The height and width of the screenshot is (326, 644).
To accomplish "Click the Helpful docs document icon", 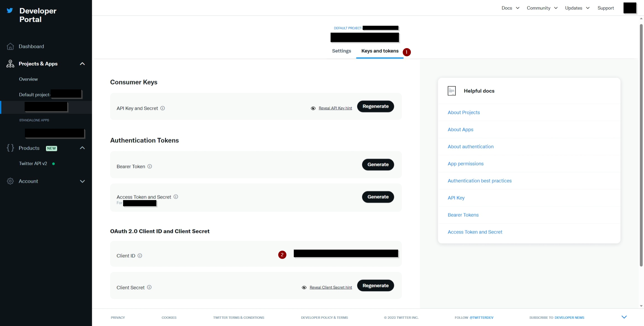I will (x=451, y=91).
